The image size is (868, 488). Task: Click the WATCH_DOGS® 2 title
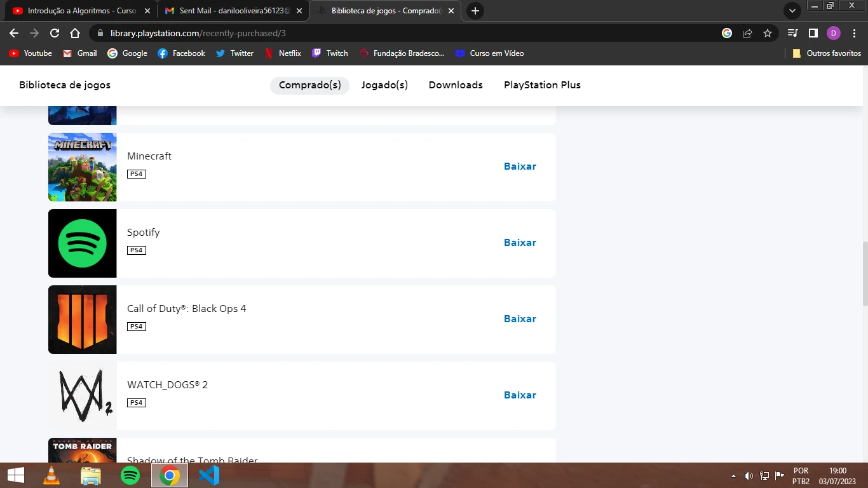168,385
